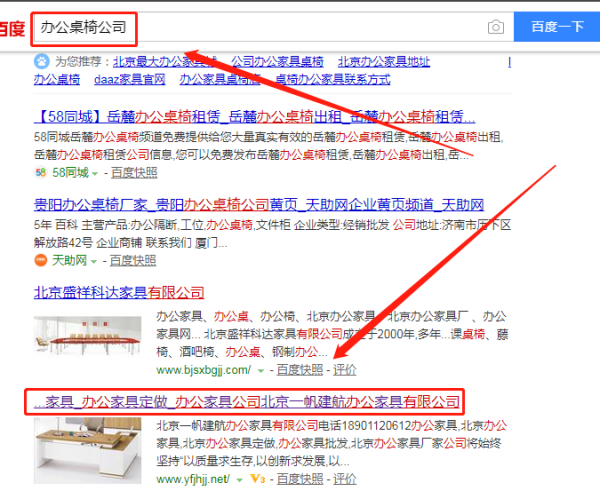Open the 北京盛祥科达家具有限公司 result link

tap(119, 293)
